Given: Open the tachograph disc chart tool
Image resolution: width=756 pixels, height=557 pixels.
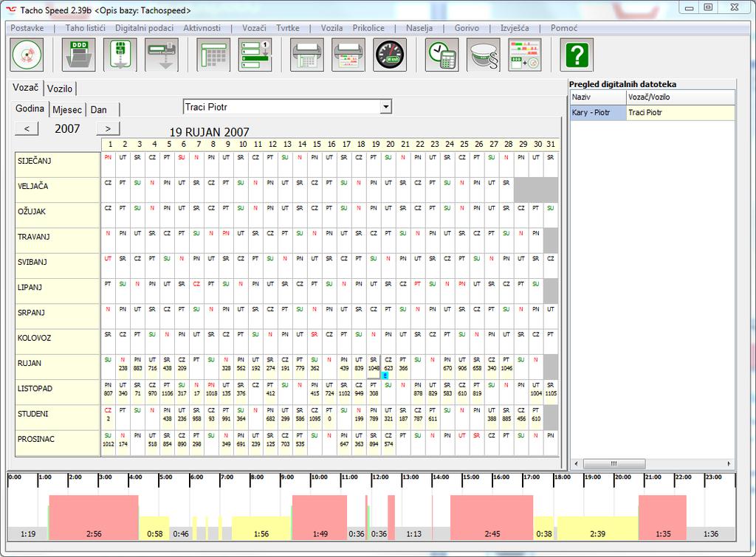Looking at the screenshot, I should point(27,55).
